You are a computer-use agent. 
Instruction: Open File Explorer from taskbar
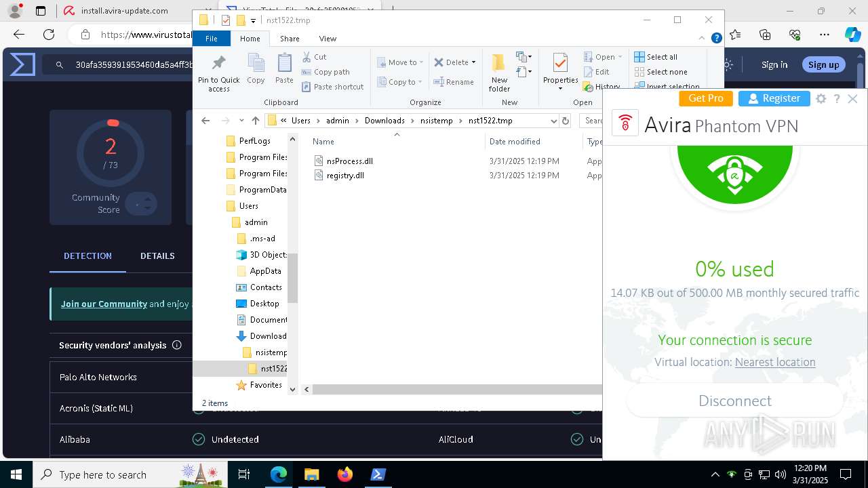(x=312, y=474)
